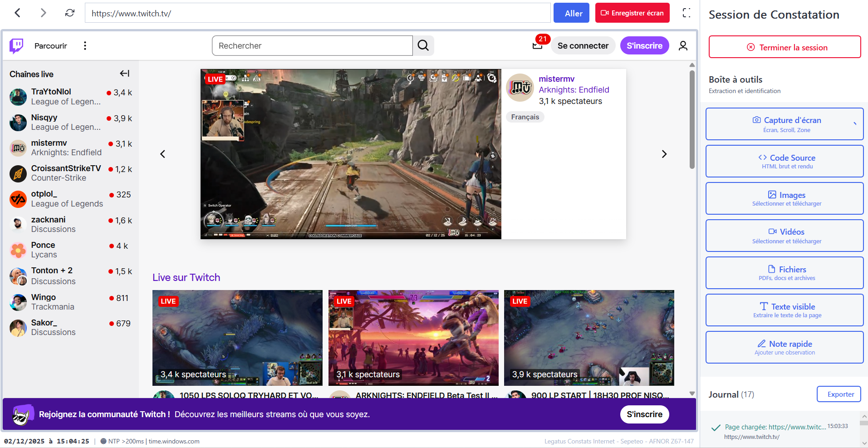Start recording with Enregistrer écran

(632, 13)
